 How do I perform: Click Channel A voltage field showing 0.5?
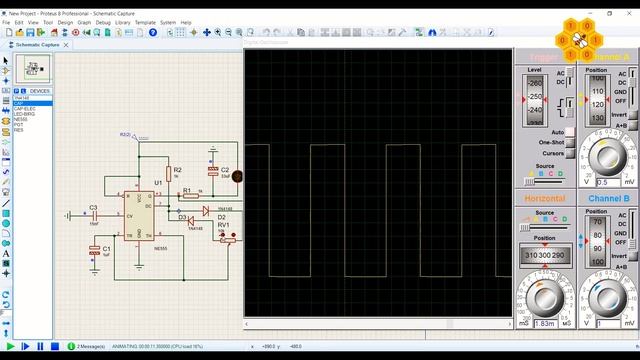(x=608, y=182)
